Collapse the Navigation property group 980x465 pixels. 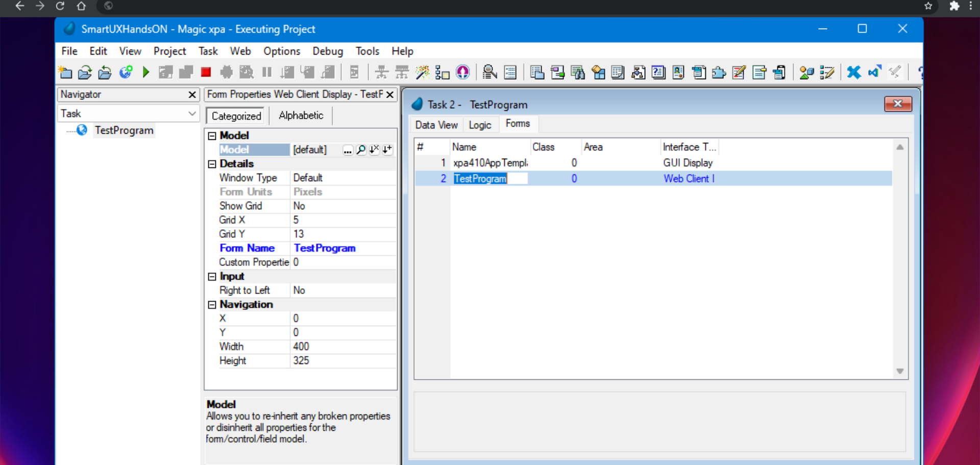[212, 305]
